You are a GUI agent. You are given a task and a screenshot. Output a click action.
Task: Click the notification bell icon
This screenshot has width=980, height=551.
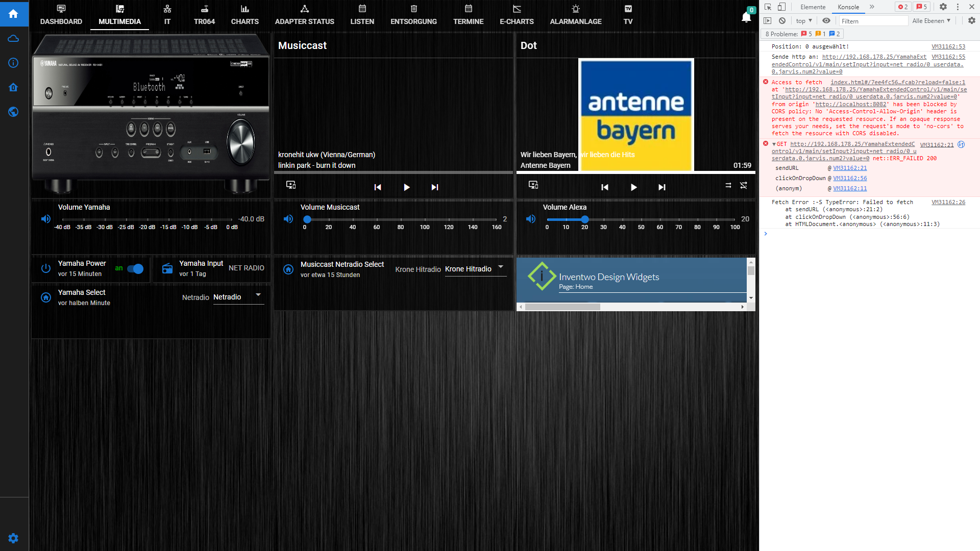(746, 17)
